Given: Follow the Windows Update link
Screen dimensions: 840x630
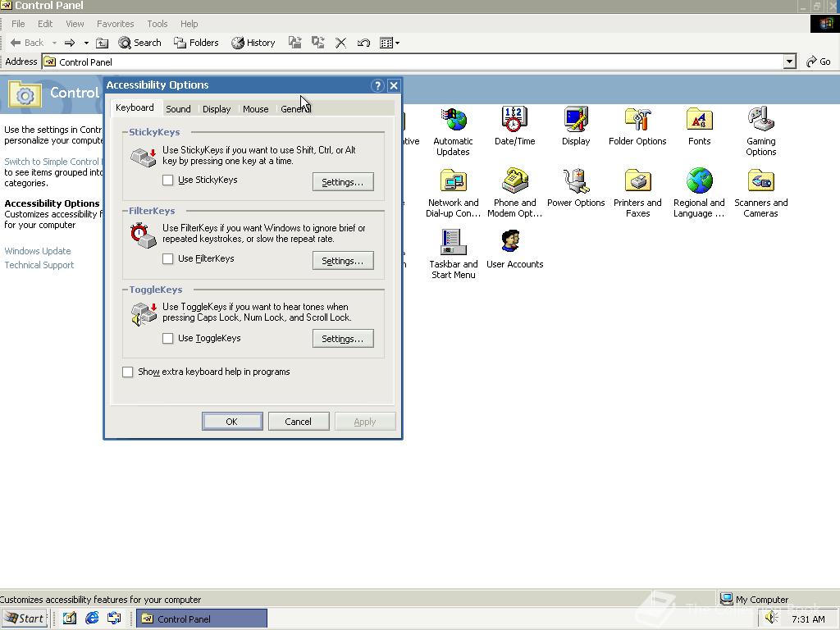Looking at the screenshot, I should click(37, 251).
